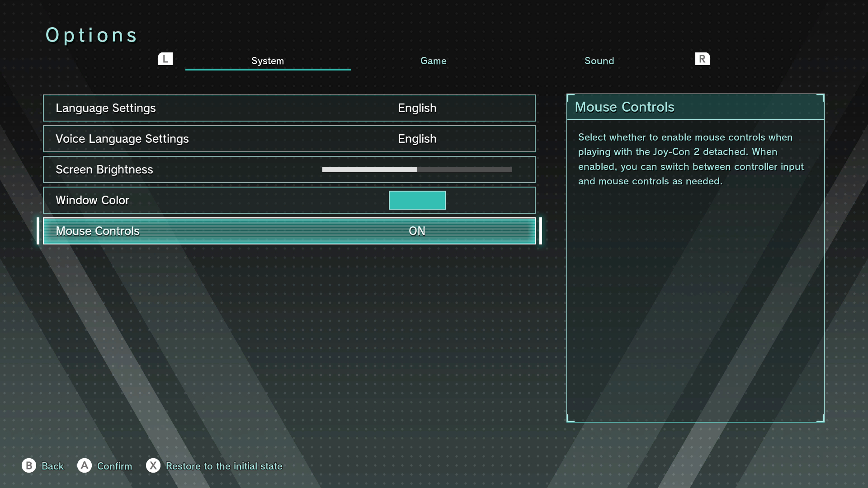Select the Language Settings row label
This screenshot has height=488, width=868.
[x=106, y=108]
